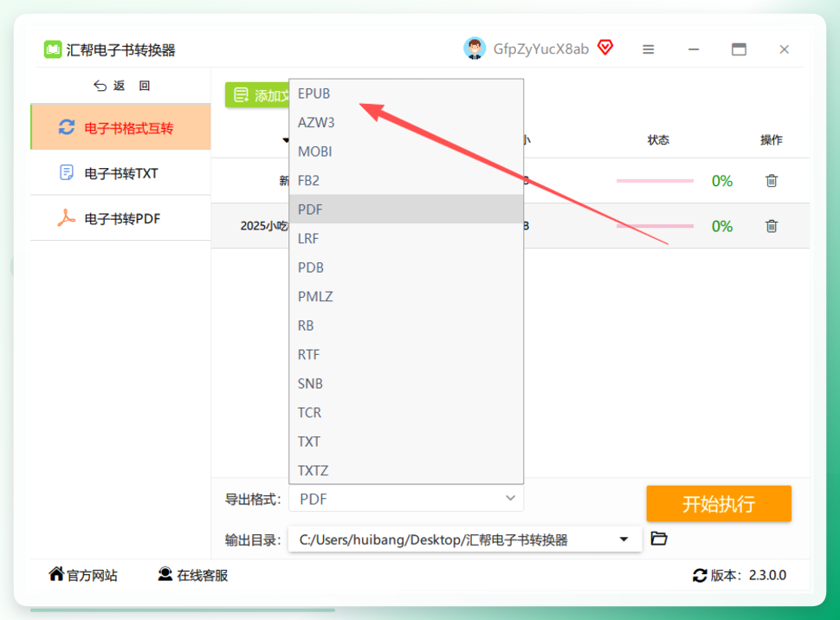Click the back arrow 返回
Screen dimensions: 840x620
tap(121, 86)
